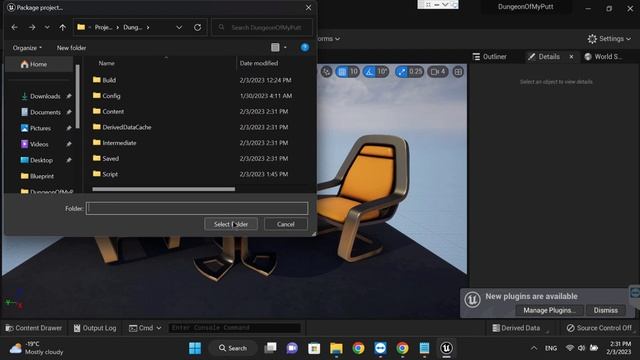Select Home in navigation pane
Image resolution: width=640 pixels, height=360 pixels.
pyautogui.click(x=39, y=64)
